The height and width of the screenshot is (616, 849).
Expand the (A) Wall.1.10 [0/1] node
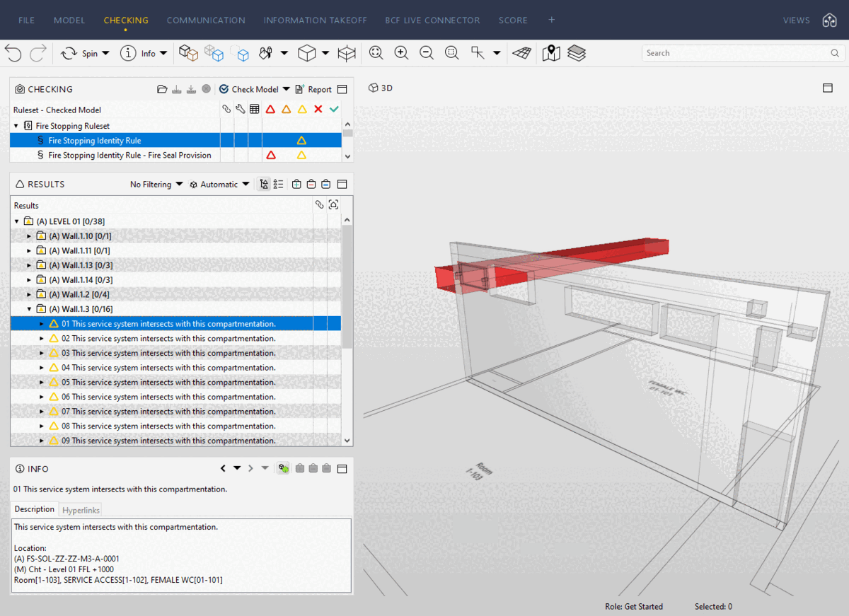pyautogui.click(x=29, y=236)
